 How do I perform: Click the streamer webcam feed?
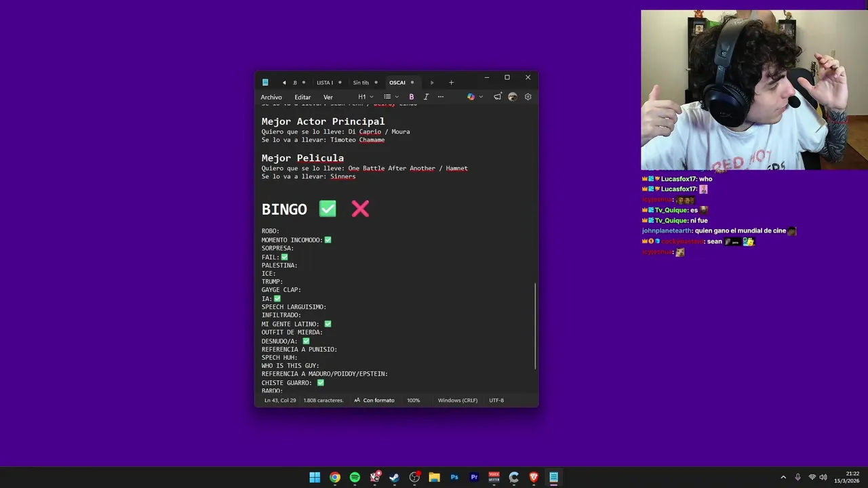pyautogui.click(x=754, y=89)
